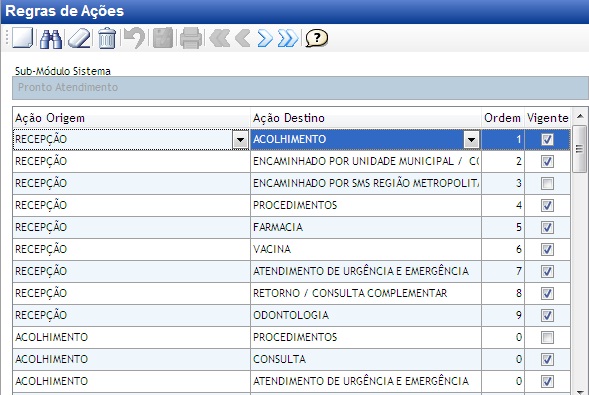589x395 pixels.
Task: Click the Sub-Módulo Sistema field Pronto Atendimento
Action: 301,87
